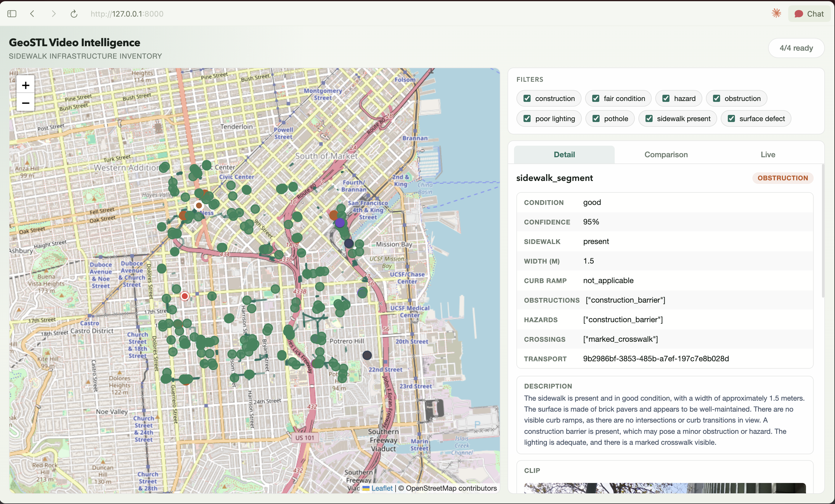Uncheck the surface defect filter

731,119
